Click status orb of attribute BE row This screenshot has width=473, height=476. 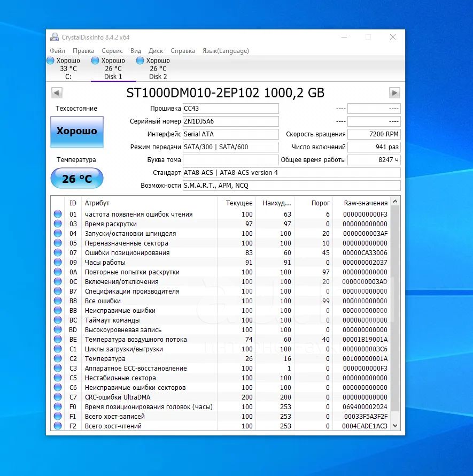click(x=58, y=339)
